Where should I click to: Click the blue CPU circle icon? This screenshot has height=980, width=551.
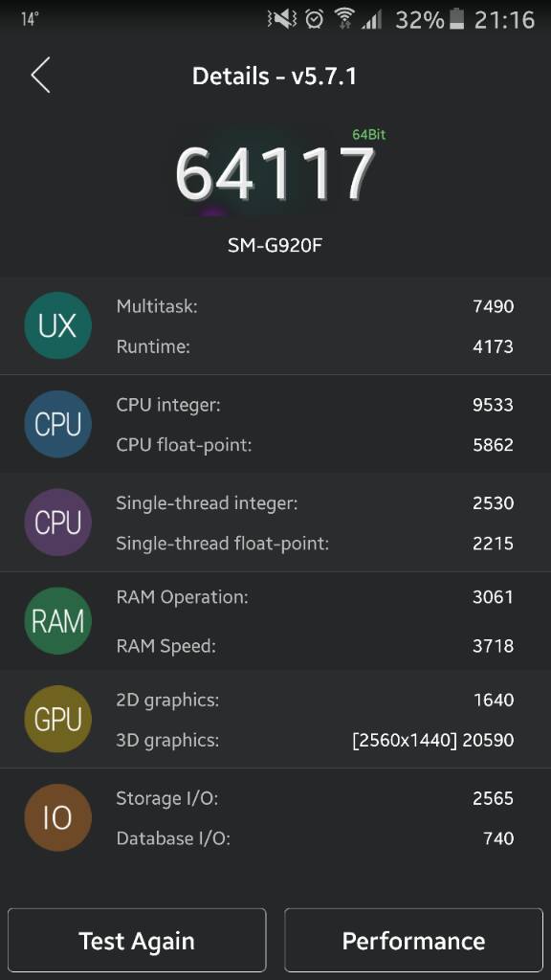57,424
